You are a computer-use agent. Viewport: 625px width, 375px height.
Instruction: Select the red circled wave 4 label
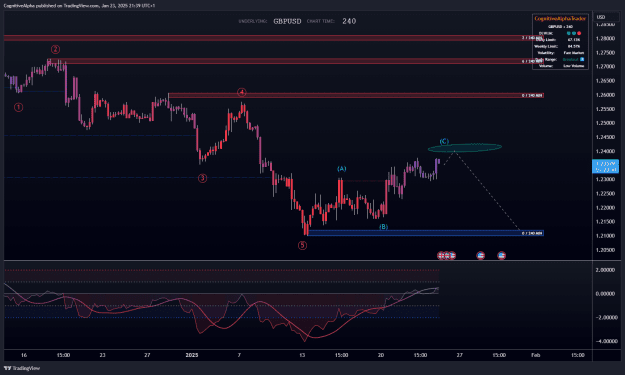[x=242, y=92]
